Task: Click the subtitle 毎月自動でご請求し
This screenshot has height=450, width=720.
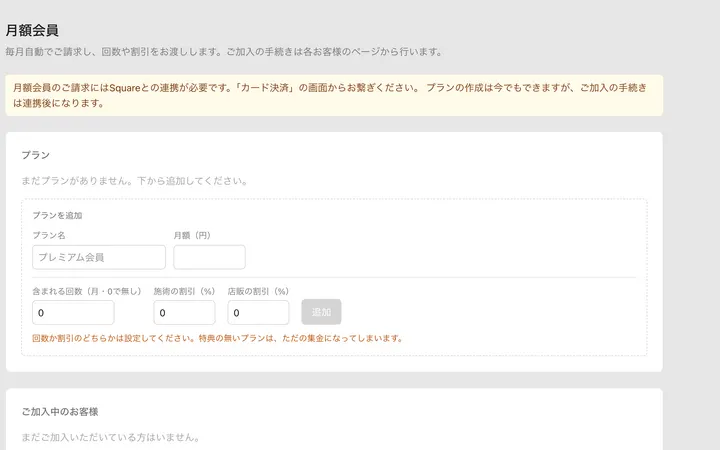Action: pyautogui.click(x=224, y=52)
